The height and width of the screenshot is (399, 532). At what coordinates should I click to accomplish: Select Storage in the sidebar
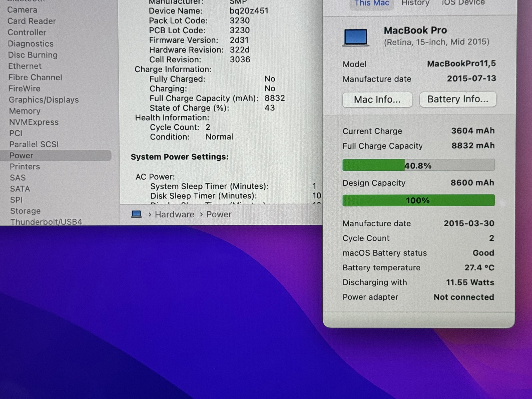[x=25, y=211]
